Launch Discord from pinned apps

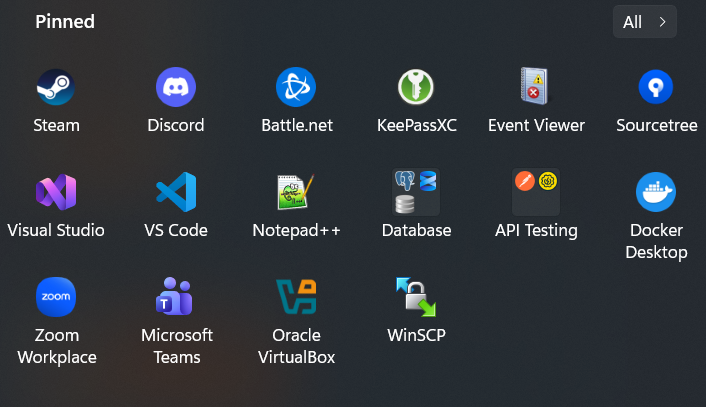tap(176, 87)
